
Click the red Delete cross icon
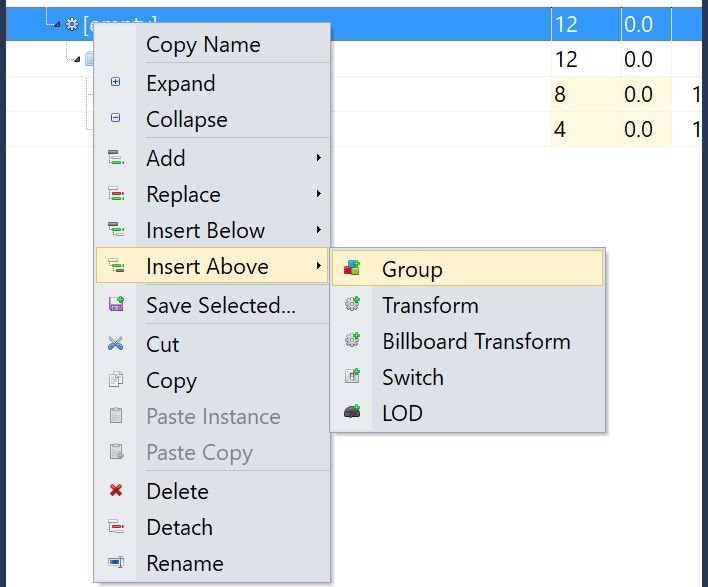click(116, 491)
